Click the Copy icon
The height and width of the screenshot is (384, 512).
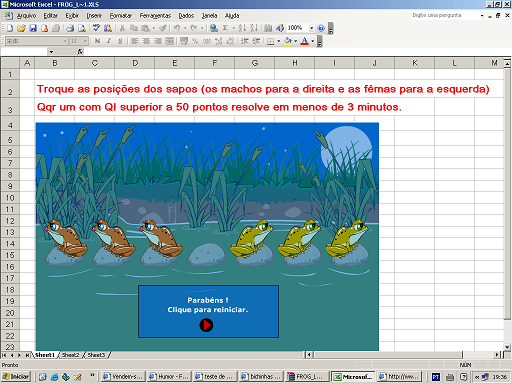pyautogui.click(x=134, y=28)
